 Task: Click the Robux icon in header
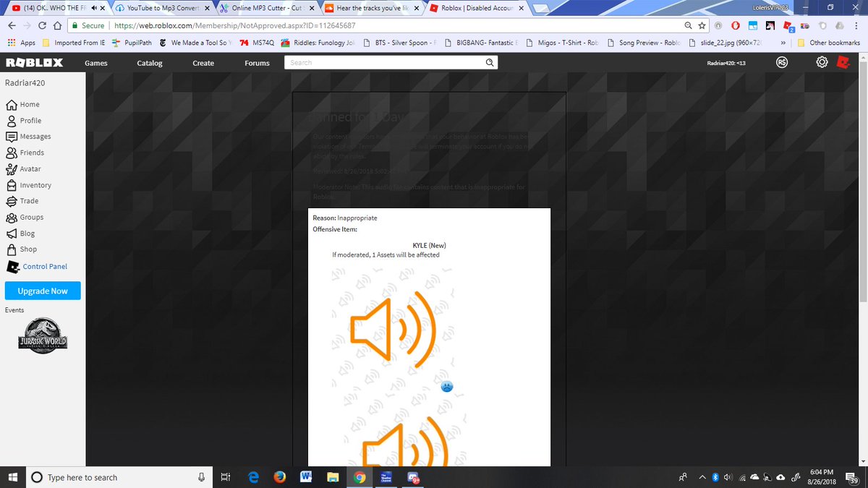(x=782, y=63)
